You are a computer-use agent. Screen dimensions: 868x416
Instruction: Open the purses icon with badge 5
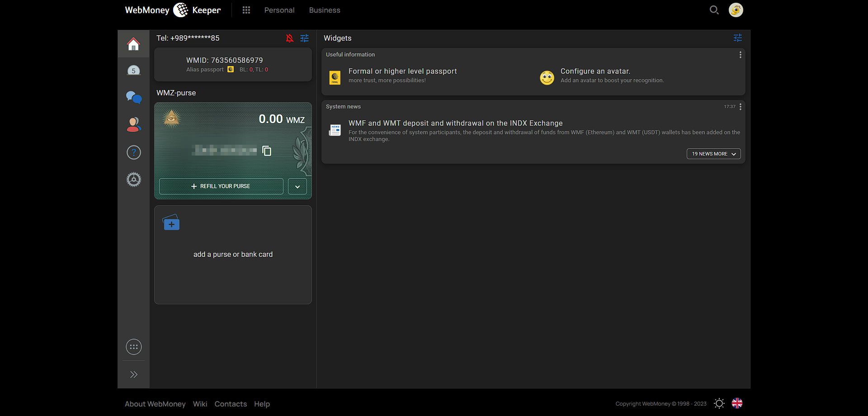click(x=133, y=70)
